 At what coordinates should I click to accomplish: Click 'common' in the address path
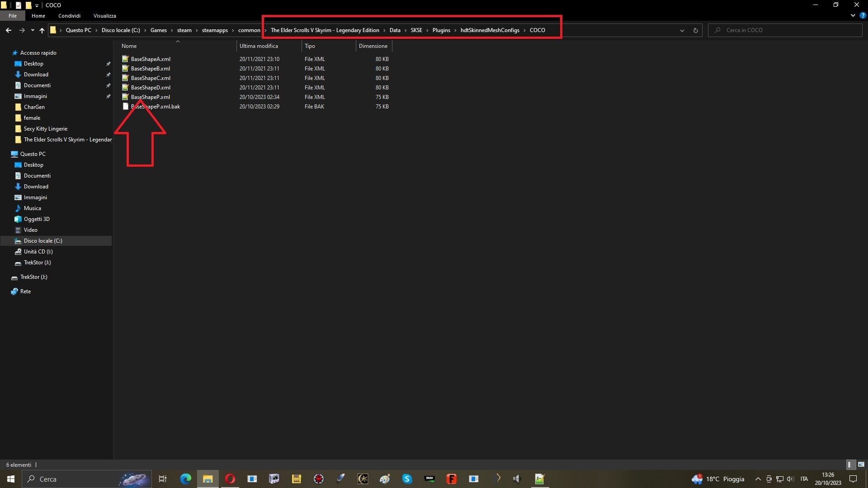(249, 30)
